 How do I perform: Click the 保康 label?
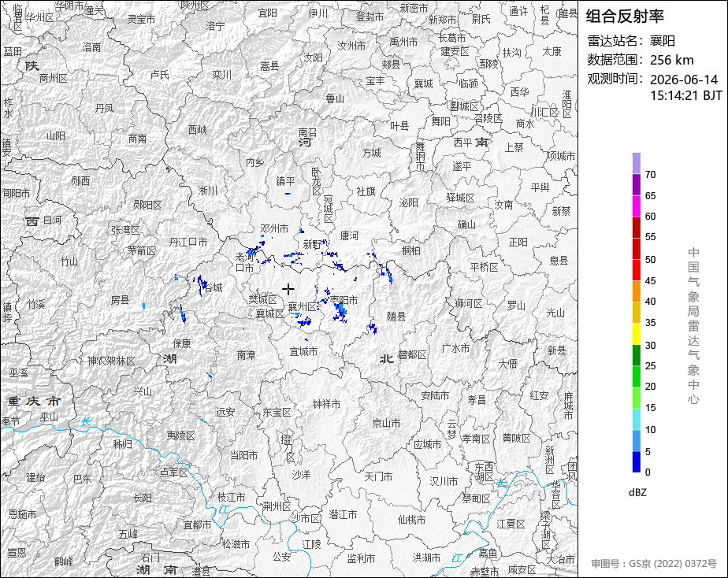coord(182,343)
